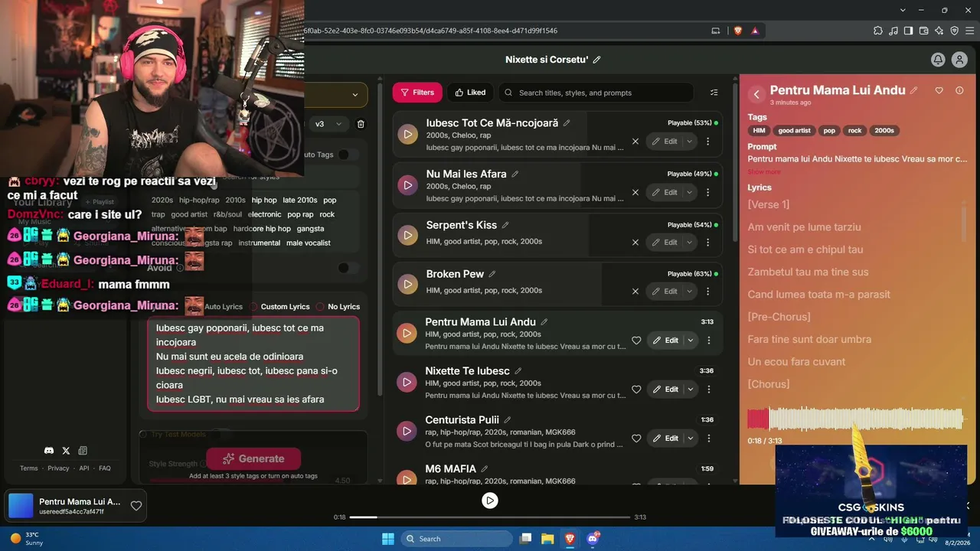Expand Edit options for Iubesc Tot Ce Mă-ncojoară
This screenshot has width=980, height=551.
pos(690,142)
